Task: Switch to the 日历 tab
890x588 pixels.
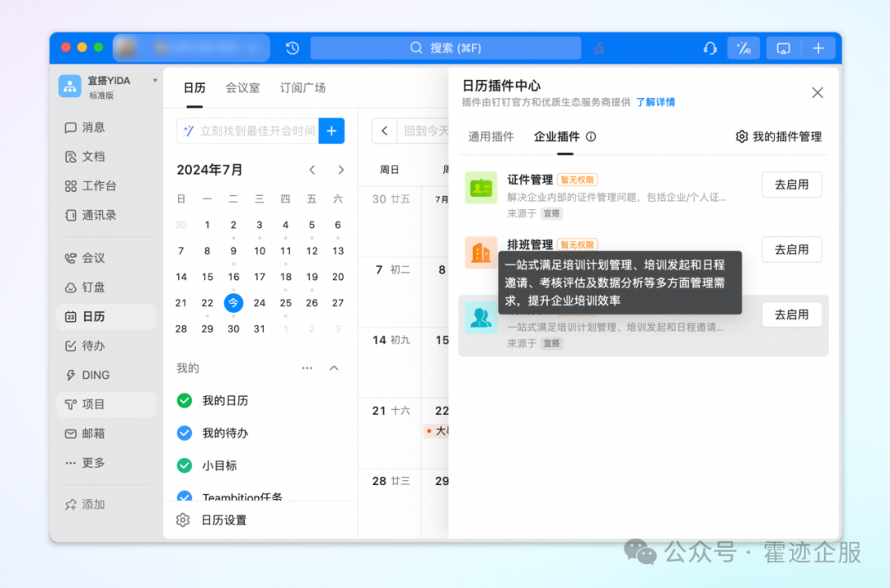Action: (194, 88)
